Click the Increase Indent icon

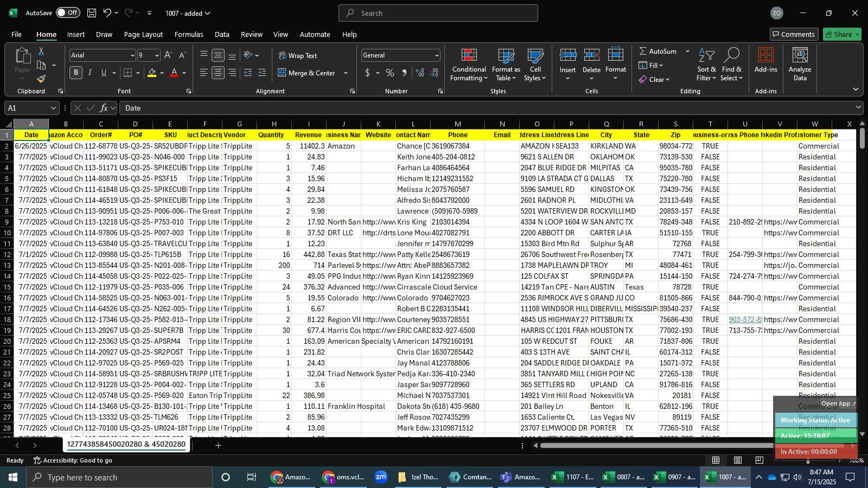coord(262,73)
